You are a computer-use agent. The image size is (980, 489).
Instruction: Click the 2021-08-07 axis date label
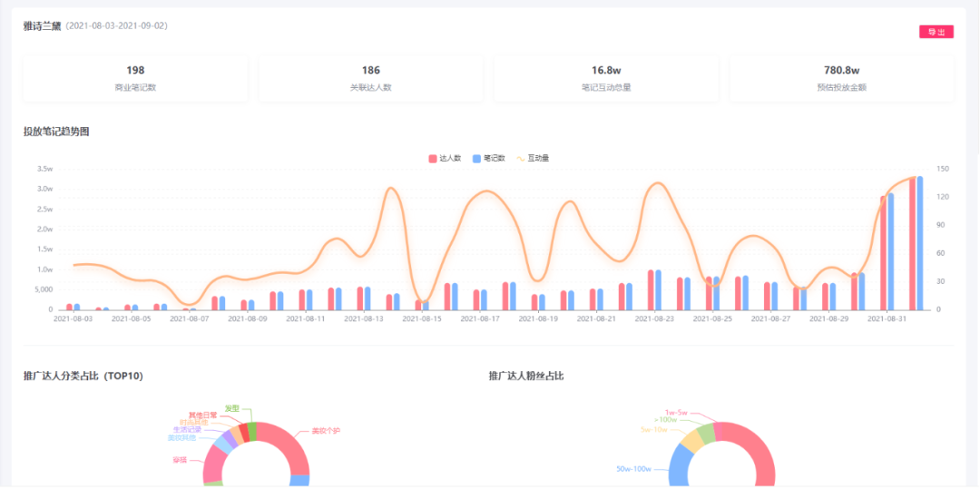click(190, 318)
